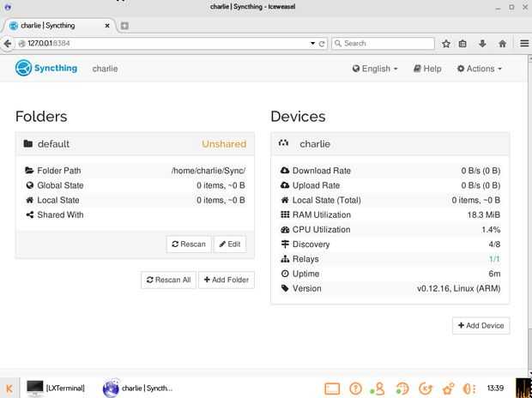
Task: Click the charlie device identicon
Action: coord(284,143)
